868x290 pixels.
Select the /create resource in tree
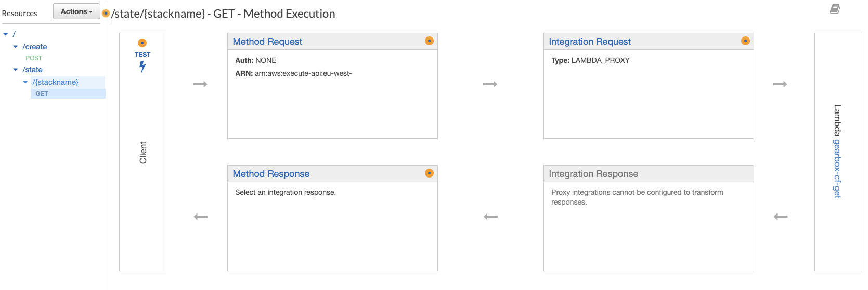[x=35, y=47]
